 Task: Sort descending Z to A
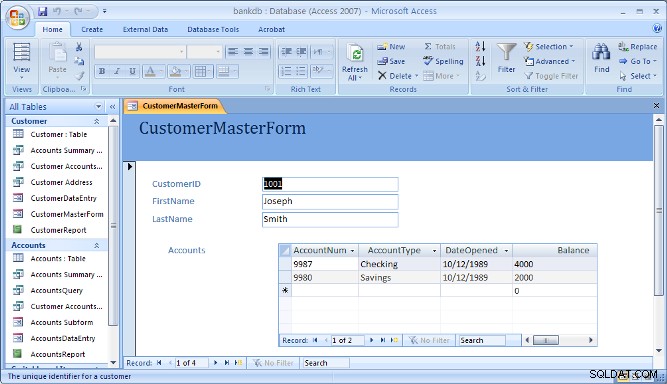480,61
